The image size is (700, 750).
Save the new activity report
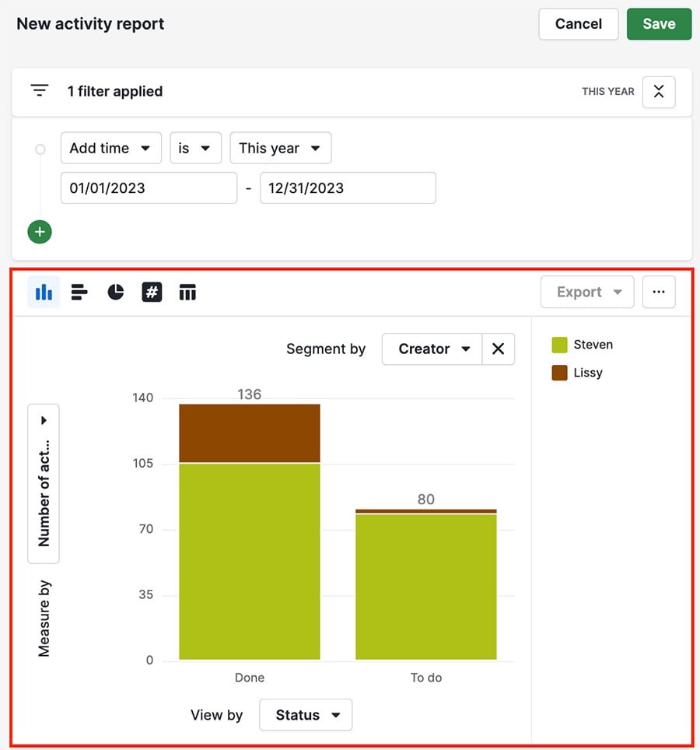click(x=659, y=24)
